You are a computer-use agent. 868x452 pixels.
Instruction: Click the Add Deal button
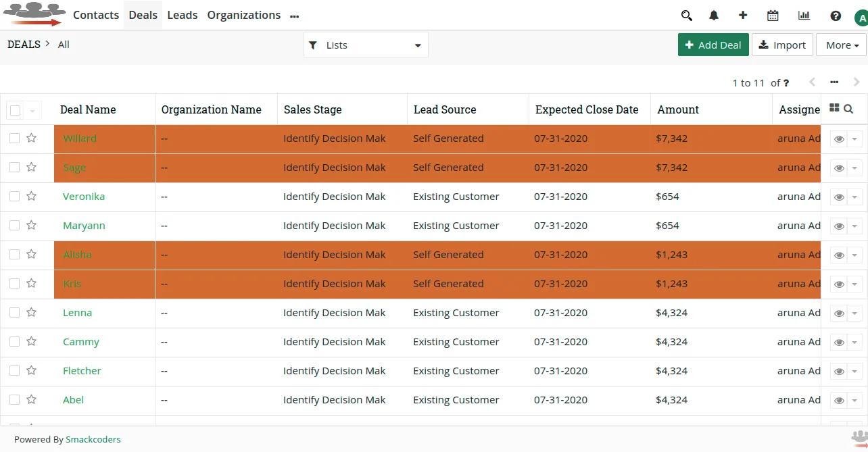(x=713, y=45)
